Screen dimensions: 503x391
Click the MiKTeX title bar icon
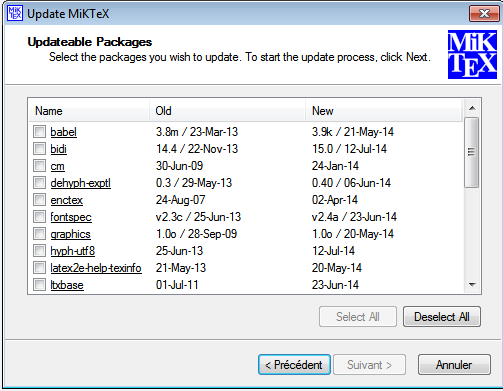pos(15,13)
